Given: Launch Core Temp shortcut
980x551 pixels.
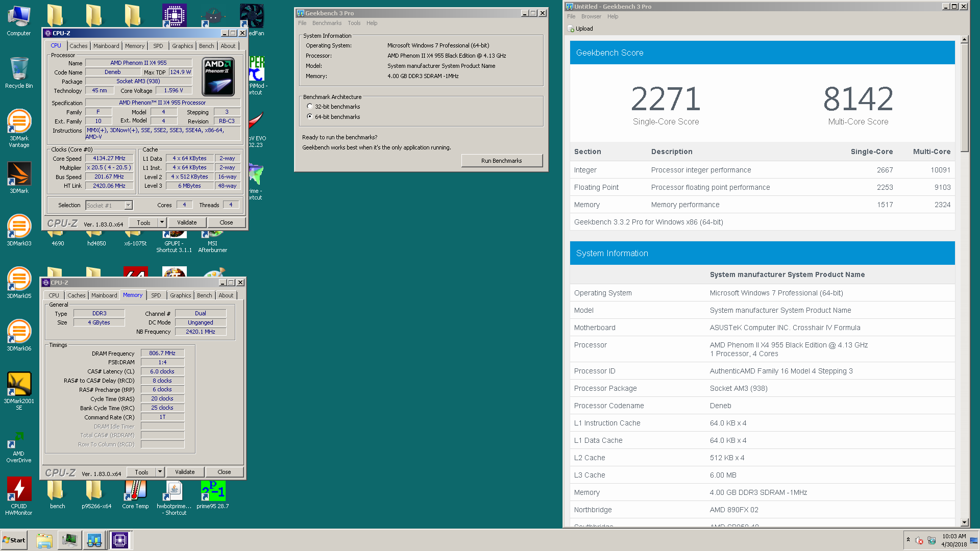Looking at the screenshot, I should click(x=135, y=494).
